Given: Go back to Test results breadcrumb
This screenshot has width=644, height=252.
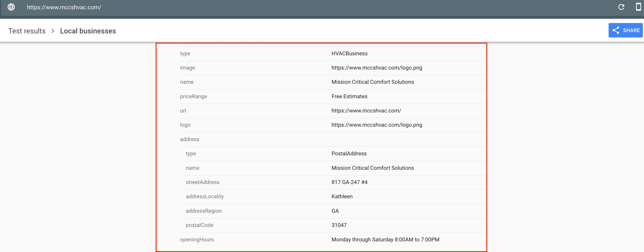Looking at the screenshot, I should [27, 31].
